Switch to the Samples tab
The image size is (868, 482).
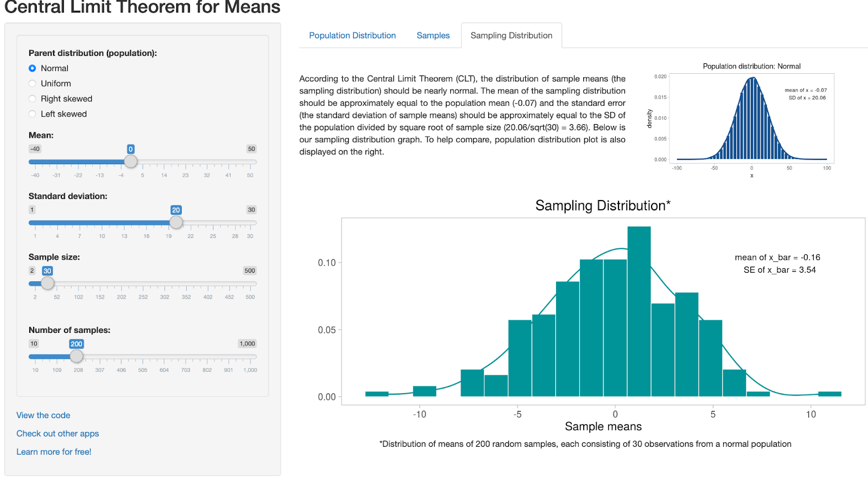pos(433,36)
